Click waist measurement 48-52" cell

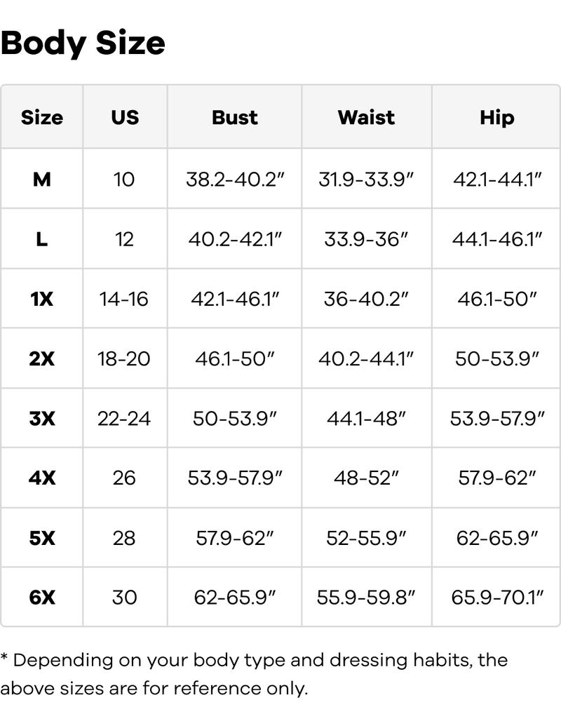click(367, 478)
